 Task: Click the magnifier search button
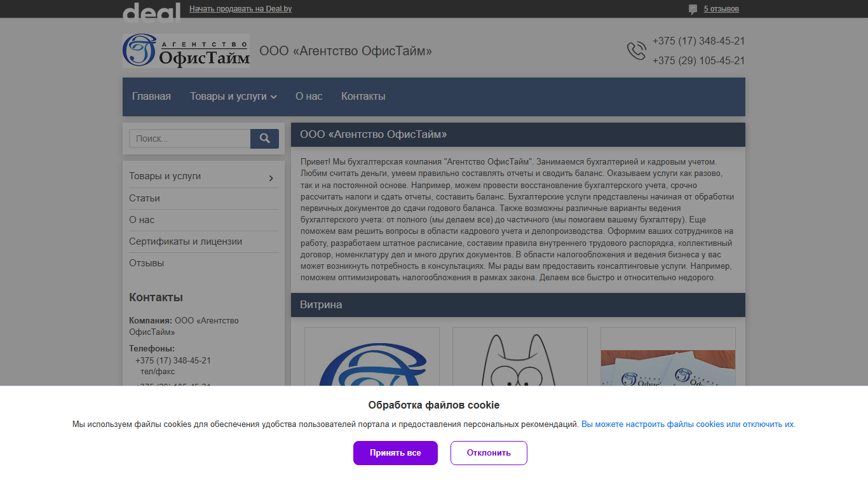(x=264, y=139)
